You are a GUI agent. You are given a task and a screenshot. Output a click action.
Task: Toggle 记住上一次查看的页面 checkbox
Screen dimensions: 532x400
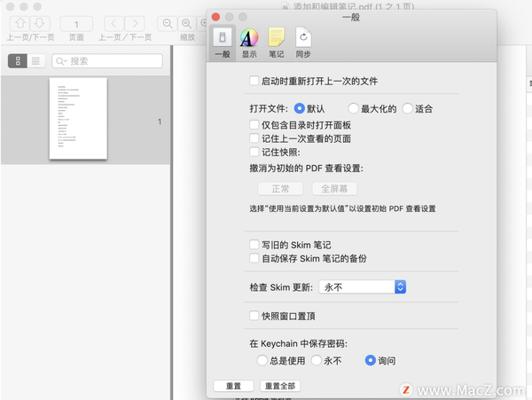254,139
